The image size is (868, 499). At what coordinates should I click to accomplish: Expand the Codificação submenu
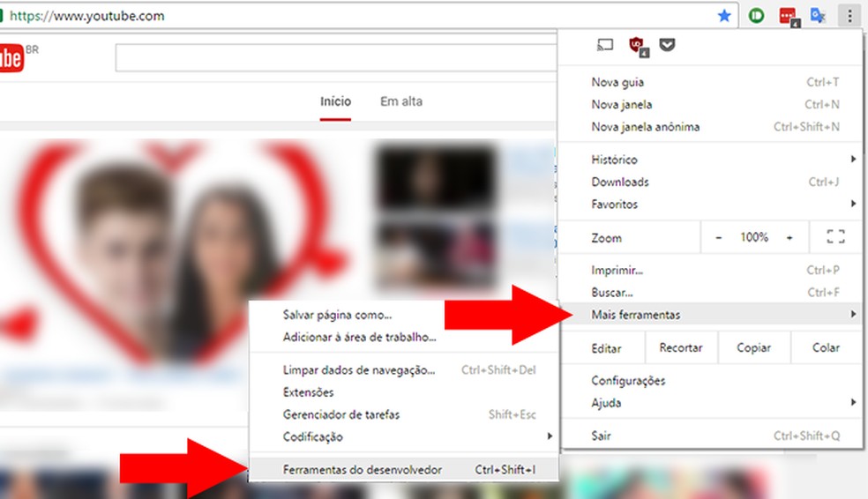pyautogui.click(x=404, y=436)
